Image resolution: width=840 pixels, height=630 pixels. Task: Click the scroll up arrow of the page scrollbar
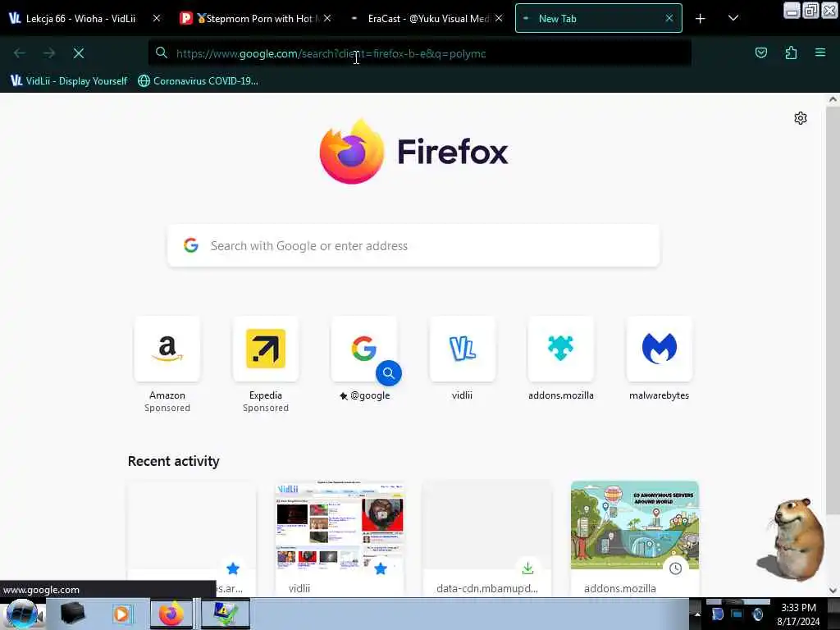pos(833,99)
